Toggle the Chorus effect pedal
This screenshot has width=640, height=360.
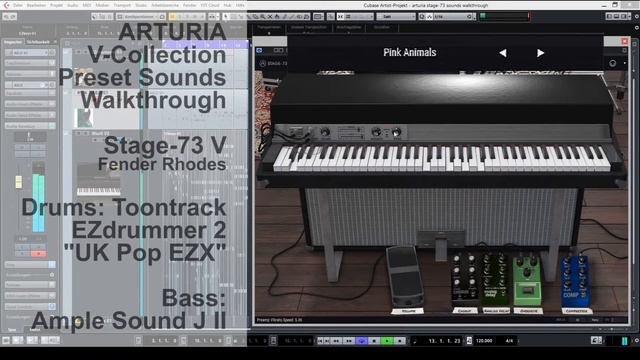465,279
